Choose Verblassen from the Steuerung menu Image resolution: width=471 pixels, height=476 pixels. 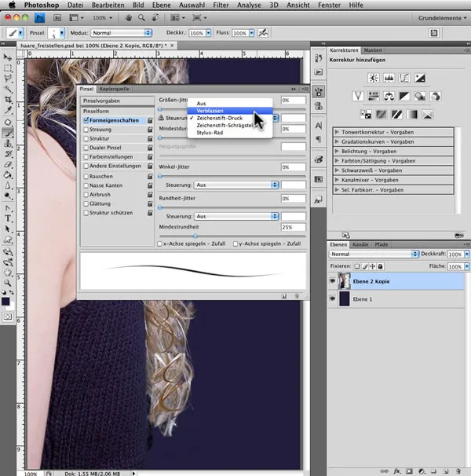click(x=210, y=111)
